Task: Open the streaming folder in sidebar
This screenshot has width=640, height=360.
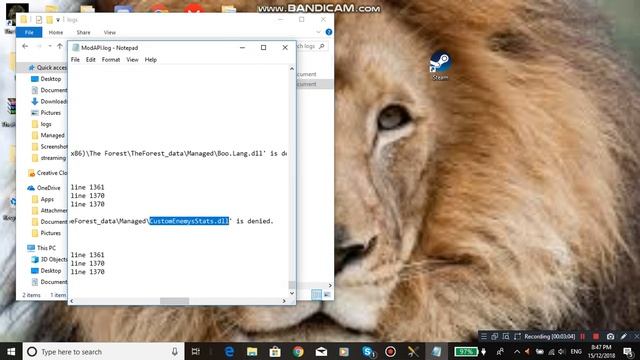Action: (x=49, y=158)
